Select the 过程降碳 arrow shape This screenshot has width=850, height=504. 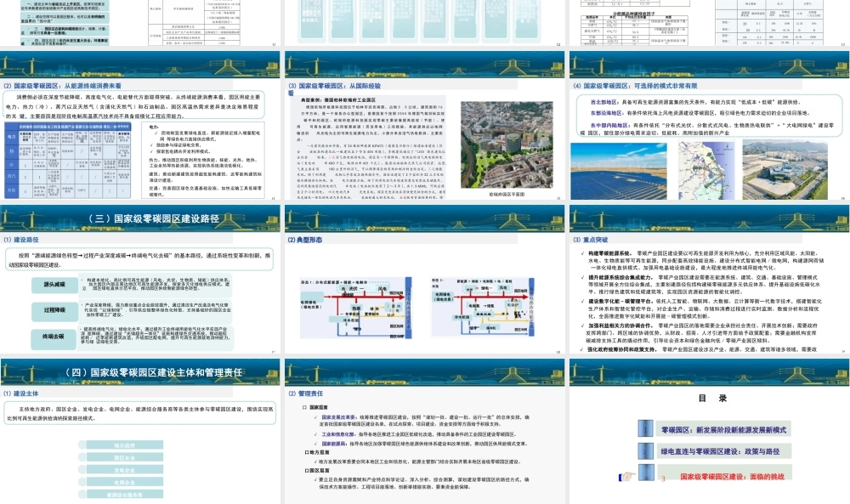point(54,309)
